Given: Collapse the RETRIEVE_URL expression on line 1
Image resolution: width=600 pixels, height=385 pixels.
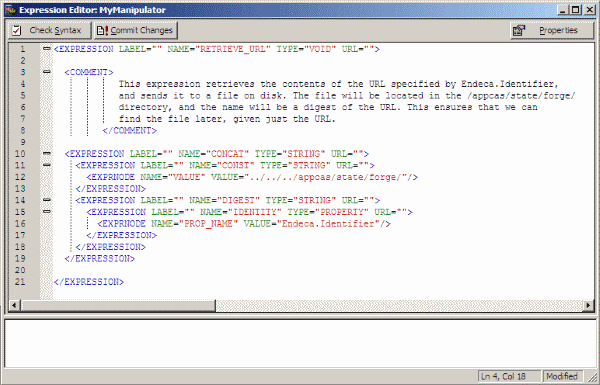Looking at the screenshot, I should point(47,49).
